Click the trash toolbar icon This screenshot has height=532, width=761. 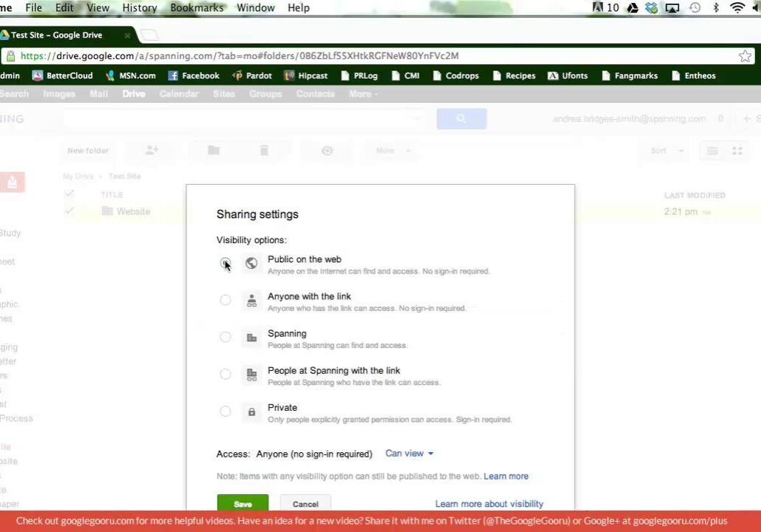(264, 150)
